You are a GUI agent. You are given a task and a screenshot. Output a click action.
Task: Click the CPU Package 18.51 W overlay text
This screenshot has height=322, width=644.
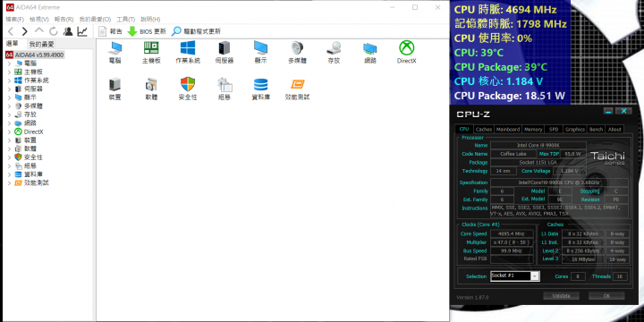click(510, 96)
